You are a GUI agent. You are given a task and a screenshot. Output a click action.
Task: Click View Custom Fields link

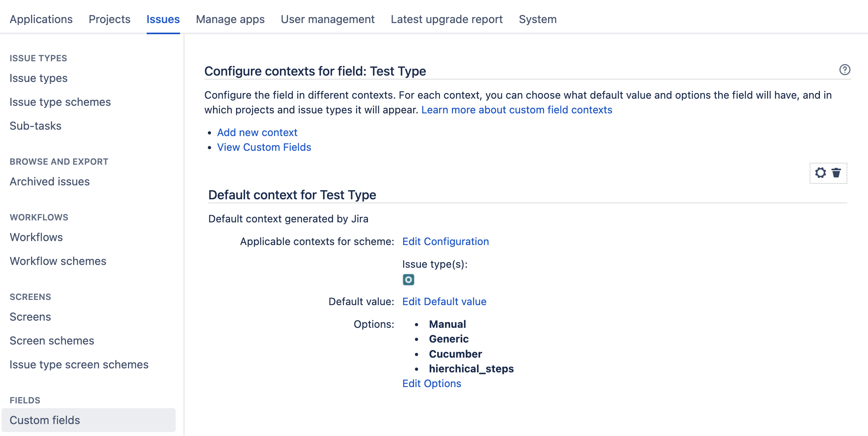coord(264,147)
